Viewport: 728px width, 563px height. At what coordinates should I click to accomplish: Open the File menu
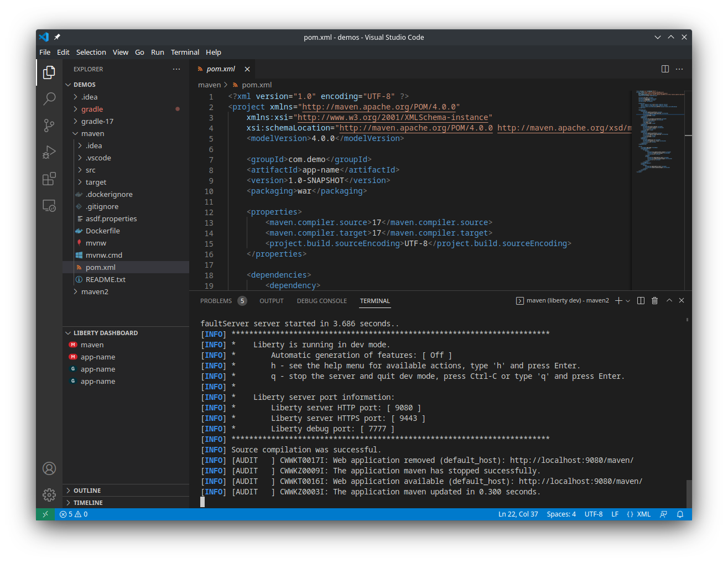pyautogui.click(x=45, y=52)
